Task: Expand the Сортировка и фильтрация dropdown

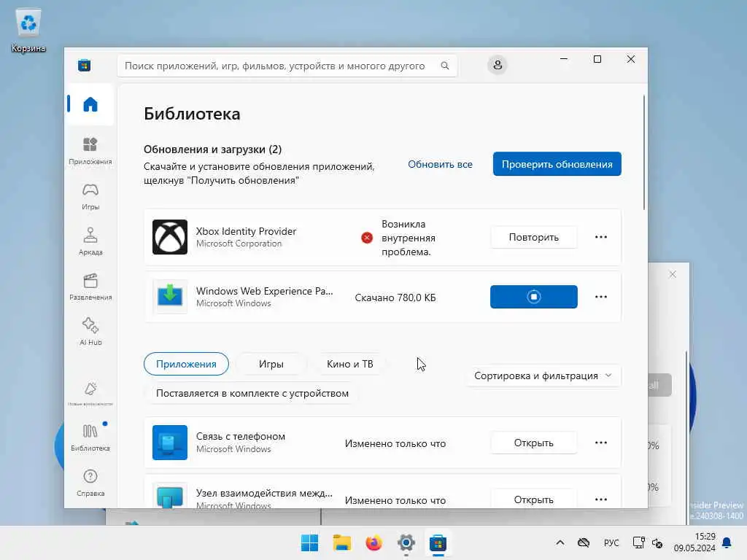Action: click(x=543, y=376)
